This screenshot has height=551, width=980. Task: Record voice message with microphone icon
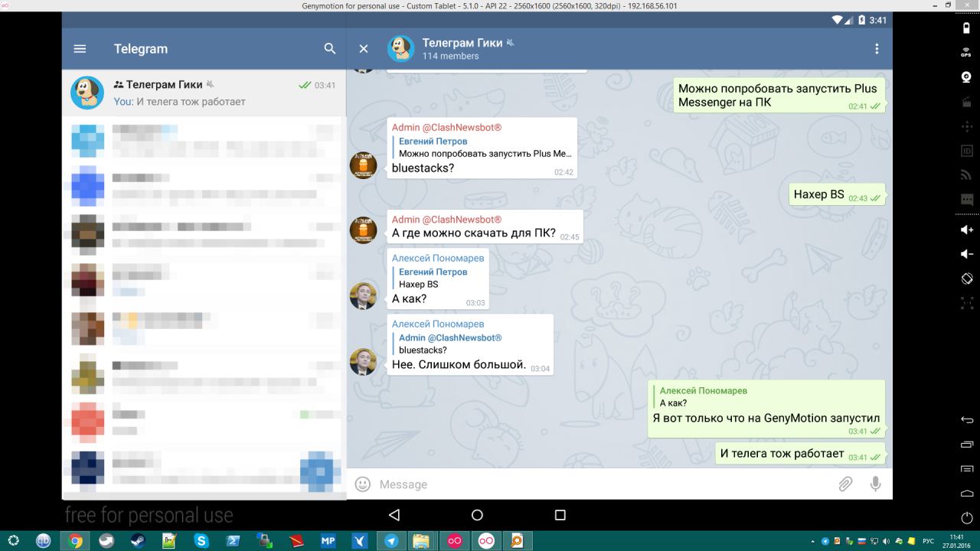point(875,484)
